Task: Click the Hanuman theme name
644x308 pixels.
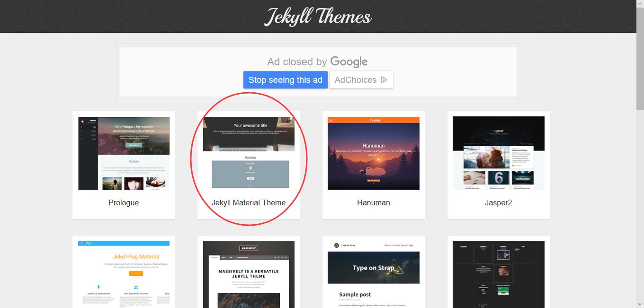Action: coord(374,202)
